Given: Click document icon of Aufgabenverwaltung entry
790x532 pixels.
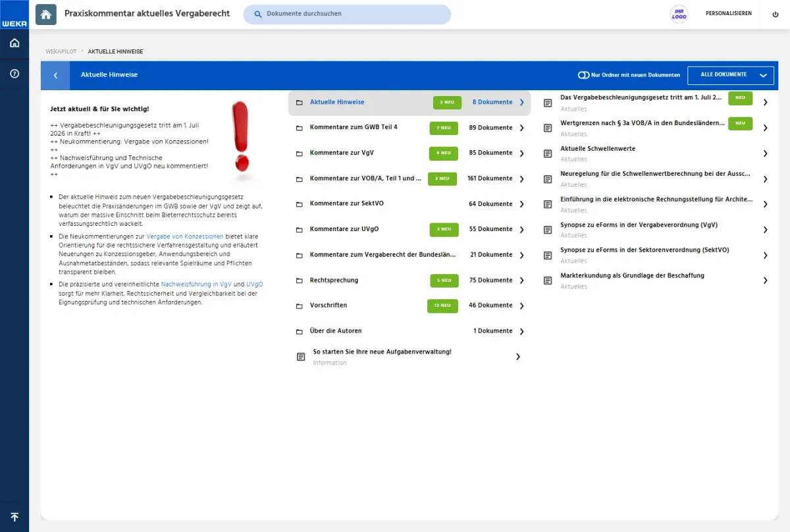Looking at the screenshot, I should tap(301, 357).
